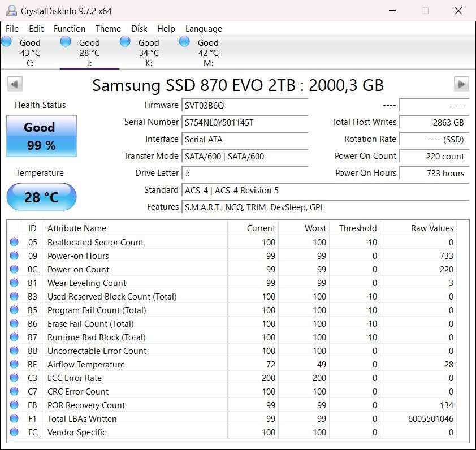Click the Reallocated Sector Count status orb

(14, 243)
